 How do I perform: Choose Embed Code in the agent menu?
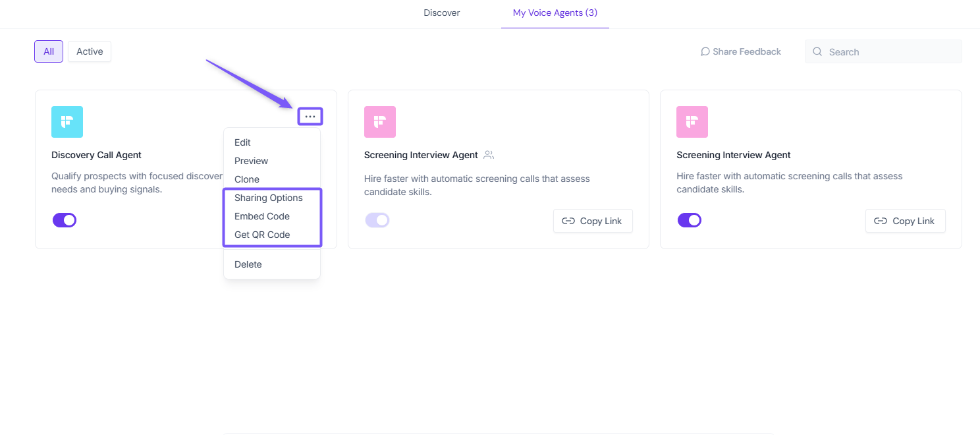pyautogui.click(x=262, y=216)
